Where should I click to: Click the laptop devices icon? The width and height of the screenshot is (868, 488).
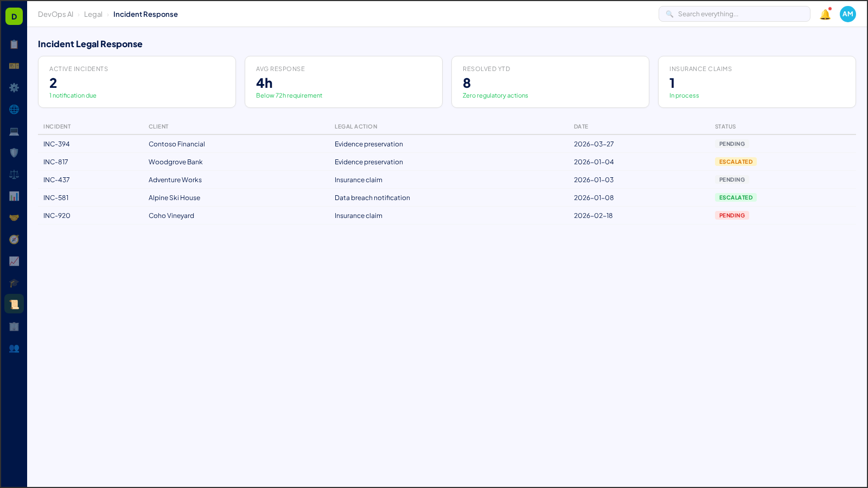tap(14, 131)
